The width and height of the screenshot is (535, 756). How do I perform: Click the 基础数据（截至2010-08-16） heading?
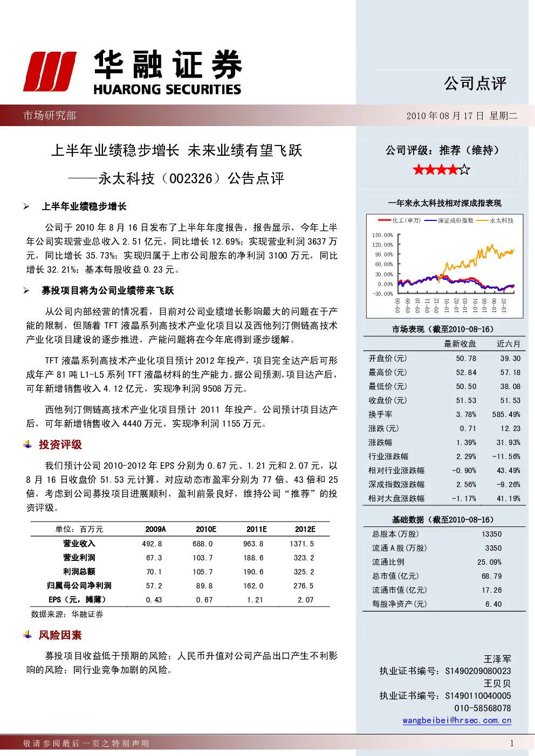click(x=443, y=520)
